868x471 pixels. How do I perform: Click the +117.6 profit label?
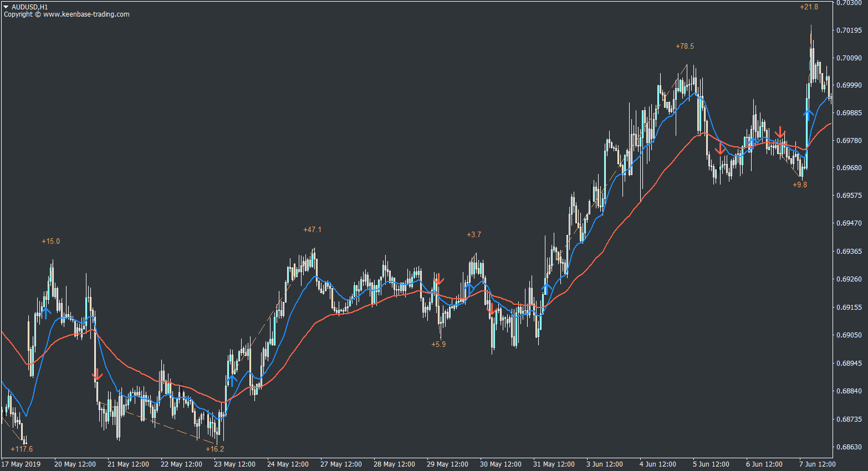point(22,449)
